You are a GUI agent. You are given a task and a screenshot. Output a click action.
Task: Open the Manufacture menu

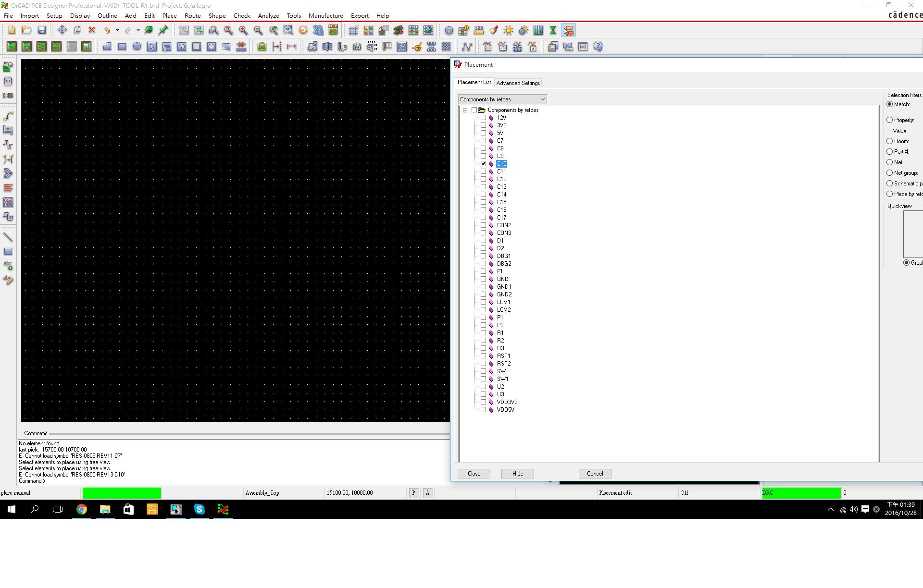click(325, 15)
